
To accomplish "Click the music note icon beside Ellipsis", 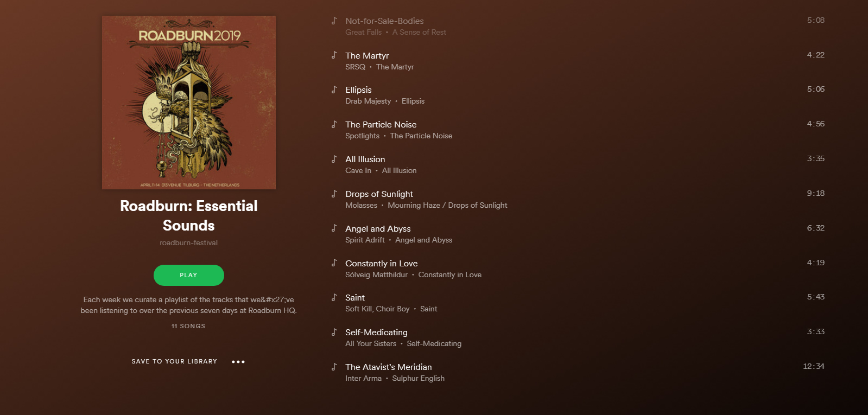I will click(334, 89).
